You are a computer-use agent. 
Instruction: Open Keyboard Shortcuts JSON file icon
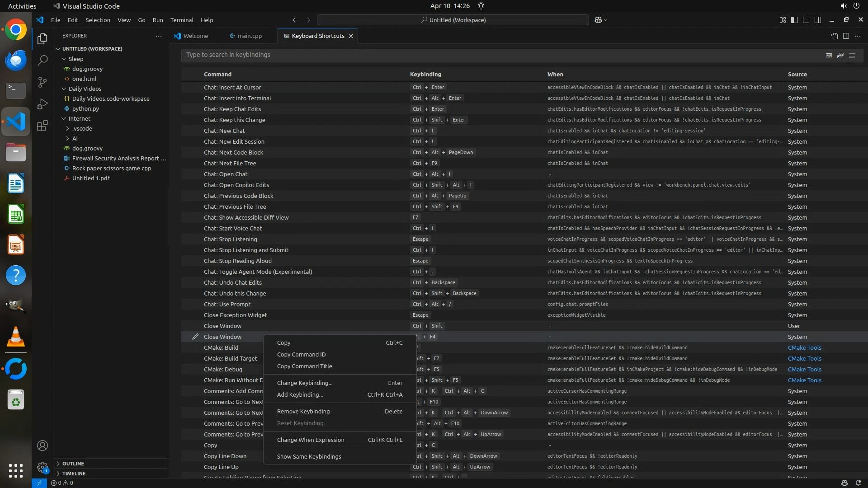(x=834, y=36)
